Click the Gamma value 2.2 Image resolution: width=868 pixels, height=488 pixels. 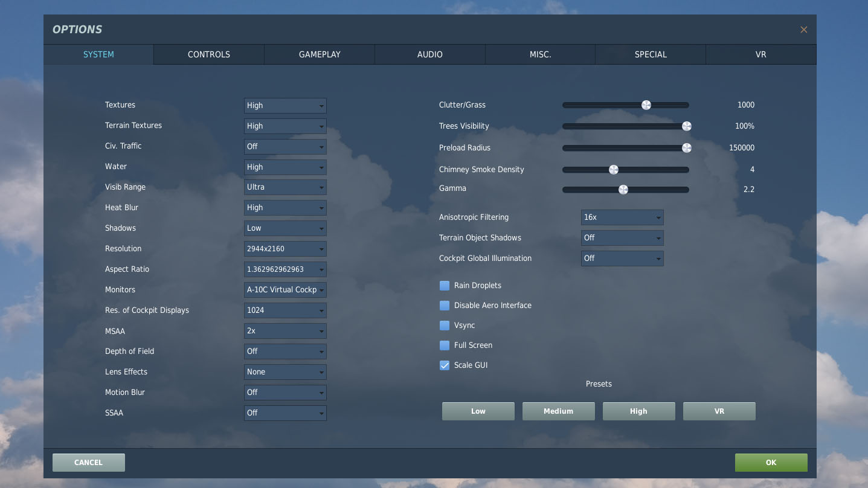coord(749,190)
